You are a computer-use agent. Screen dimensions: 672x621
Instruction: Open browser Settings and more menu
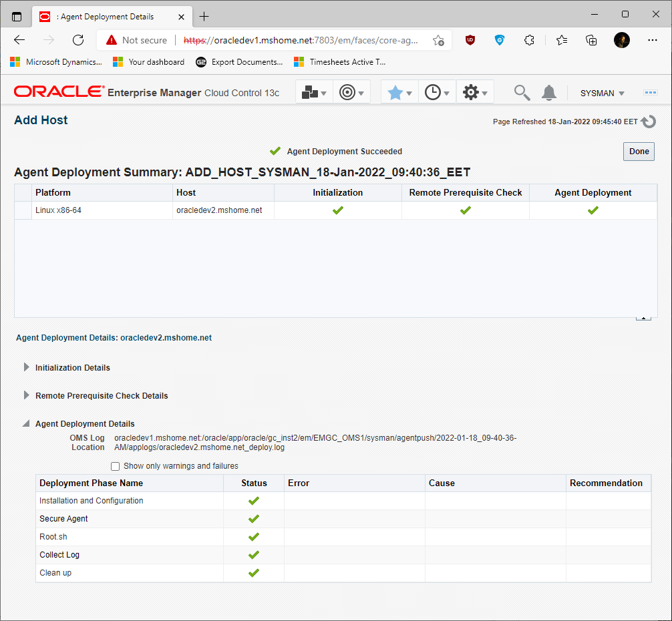tap(652, 40)
